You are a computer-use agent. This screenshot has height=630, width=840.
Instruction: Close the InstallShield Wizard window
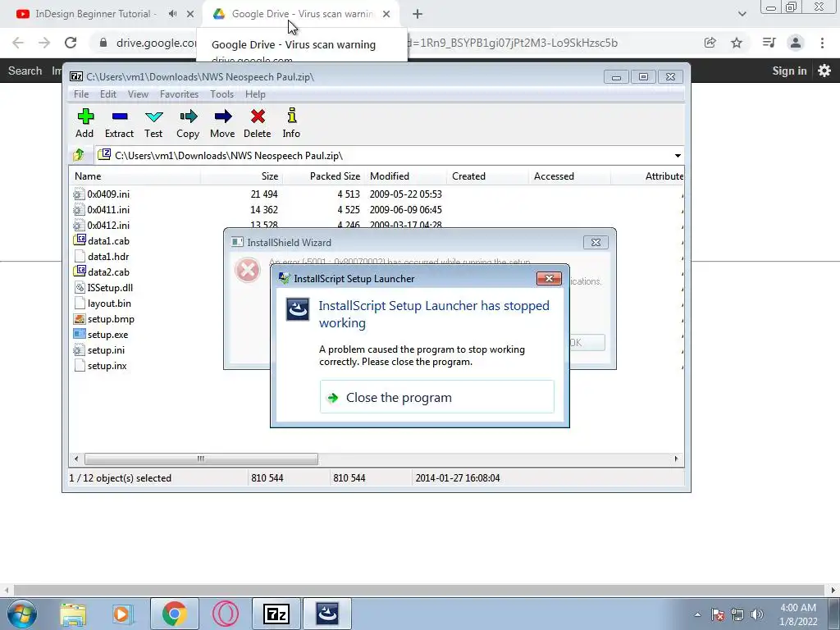point(596,243)
